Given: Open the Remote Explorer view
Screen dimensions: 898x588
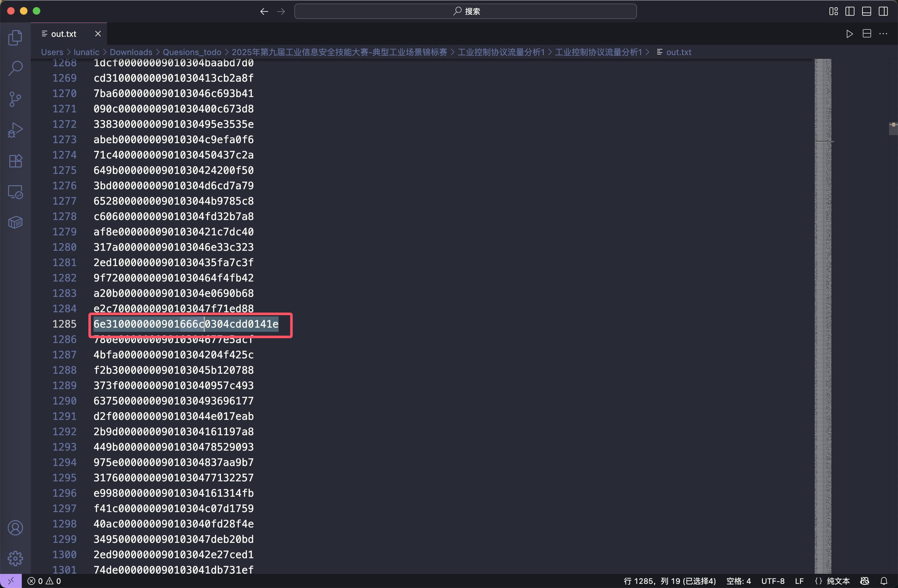Looking at the screenshot, I should (x=15, y=192).
